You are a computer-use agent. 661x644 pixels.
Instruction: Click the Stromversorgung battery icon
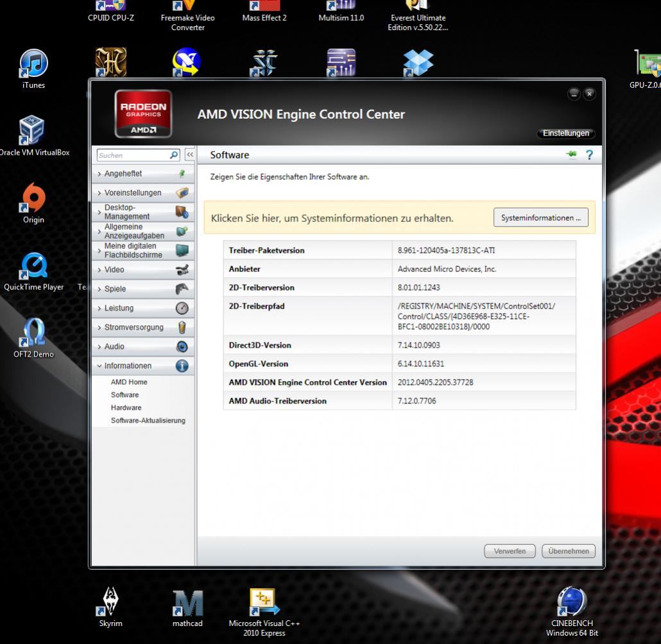pyautogui.click(x=182, y=327)
